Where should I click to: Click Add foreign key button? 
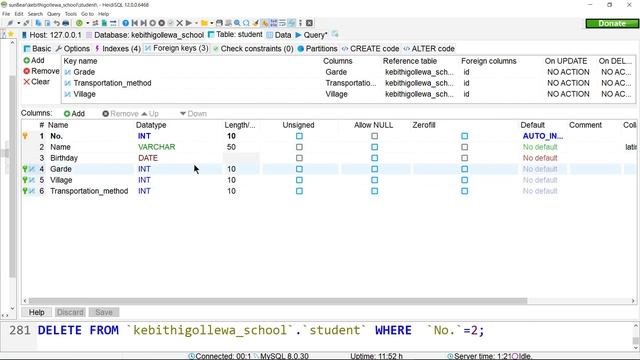pos(34,60)
